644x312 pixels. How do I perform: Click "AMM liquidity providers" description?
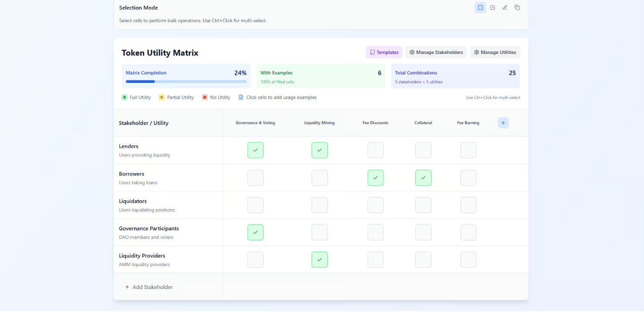point(144,264)
